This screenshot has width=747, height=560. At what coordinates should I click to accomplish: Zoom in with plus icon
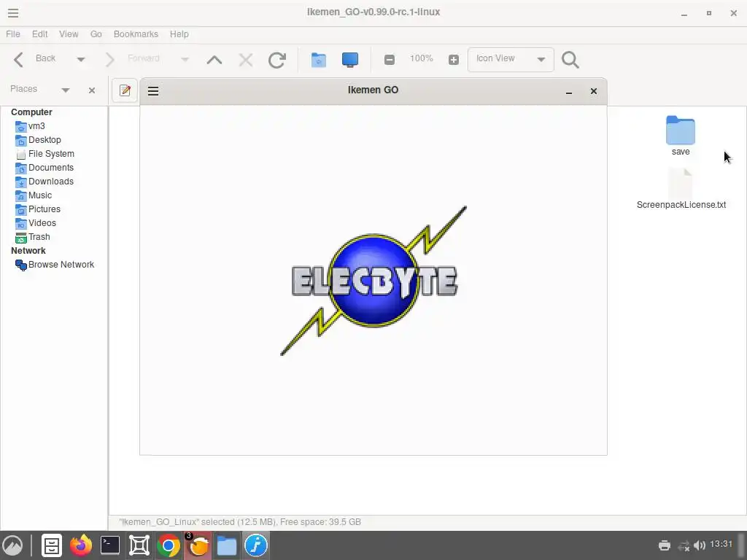[x=454, y=60]
